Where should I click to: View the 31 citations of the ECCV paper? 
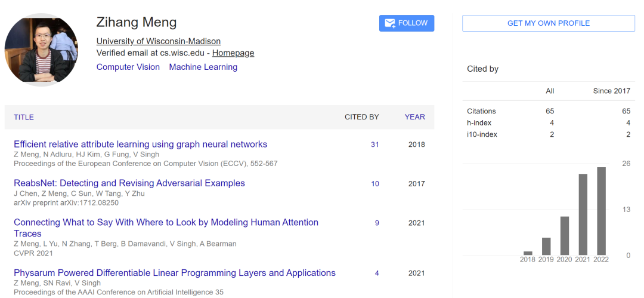pos(375,145)
